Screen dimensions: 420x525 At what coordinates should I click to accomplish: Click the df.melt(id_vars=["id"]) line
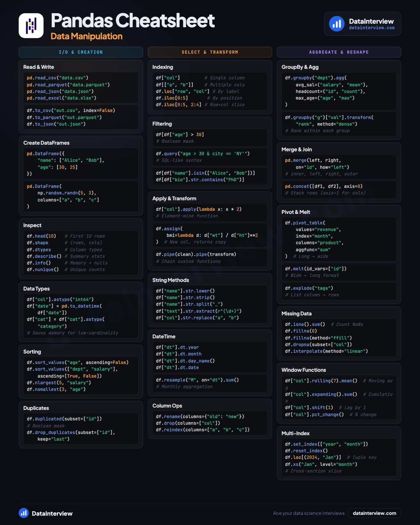[315, 269]
